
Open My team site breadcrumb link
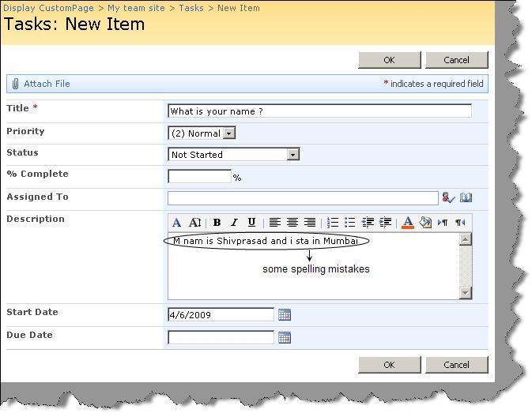pyautogui.click(x=136, y=8)
